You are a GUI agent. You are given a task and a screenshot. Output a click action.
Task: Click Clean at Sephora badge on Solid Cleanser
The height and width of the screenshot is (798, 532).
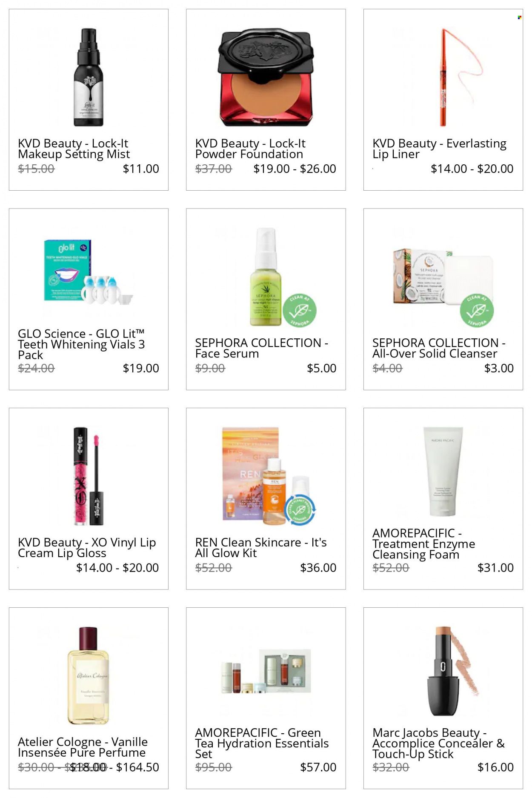(x=477, y=310)
